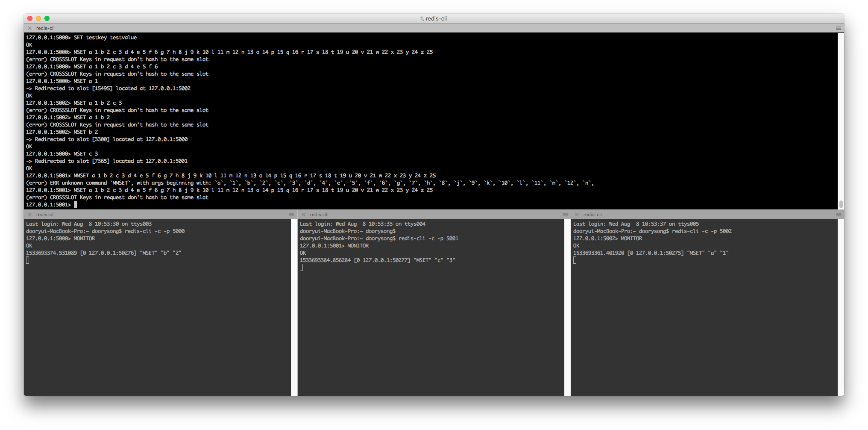The image size is (868, 430).
Task: Click 'Last login' line ending ttys003
Action: pyautogui.click(x=89, y=224)
